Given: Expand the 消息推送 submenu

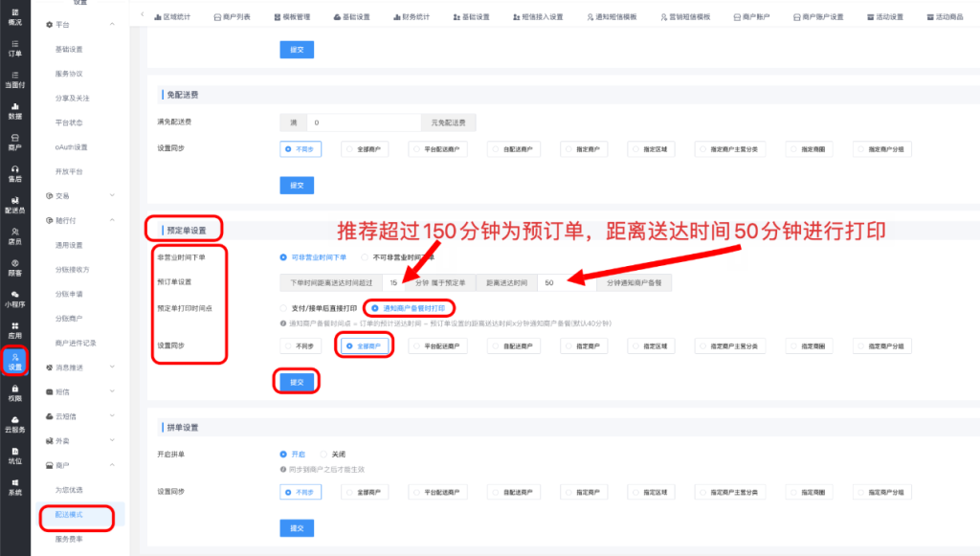Looking at the screenshot, I should [113, 367].
